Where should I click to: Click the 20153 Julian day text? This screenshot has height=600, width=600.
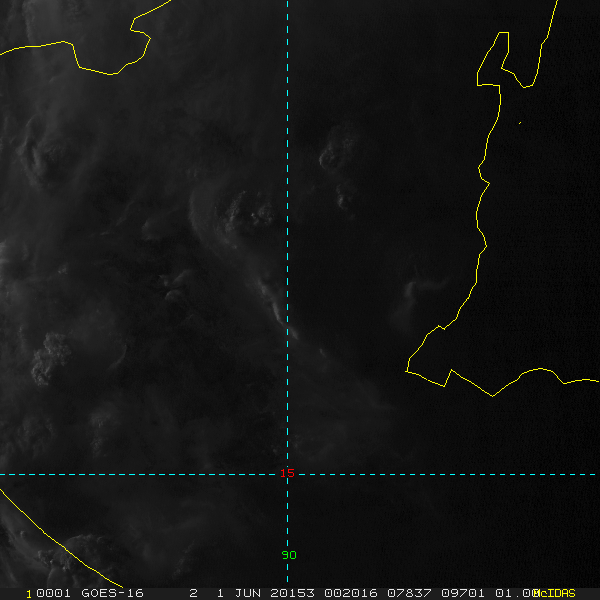[288, 593]
